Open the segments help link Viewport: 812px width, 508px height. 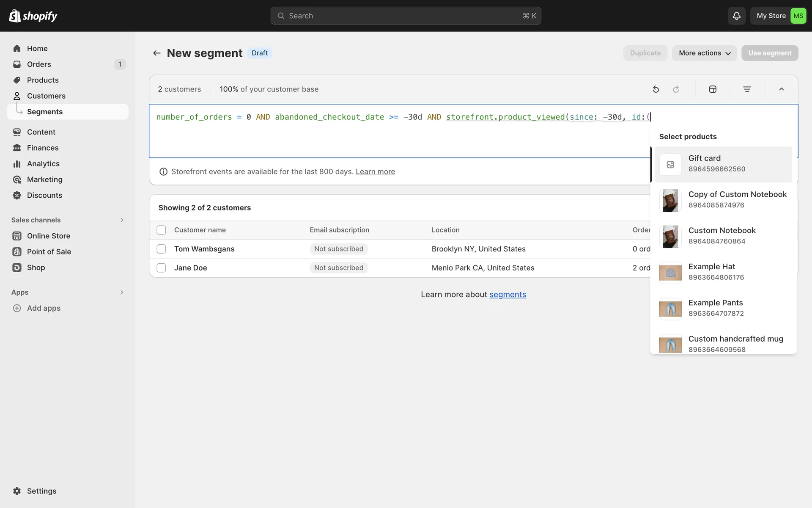point(507,295)
